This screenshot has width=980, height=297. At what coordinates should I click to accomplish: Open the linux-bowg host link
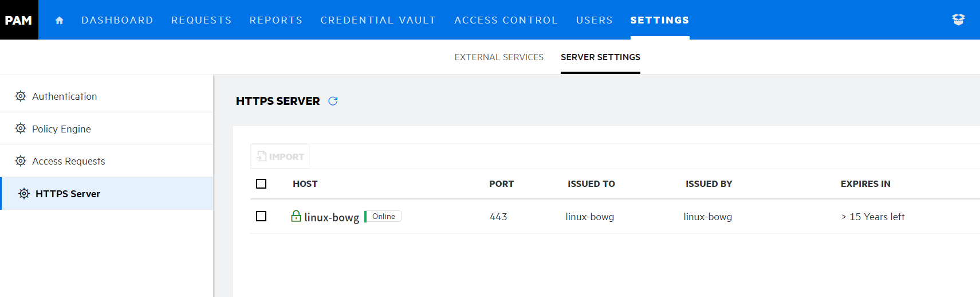tap(332, 217)
